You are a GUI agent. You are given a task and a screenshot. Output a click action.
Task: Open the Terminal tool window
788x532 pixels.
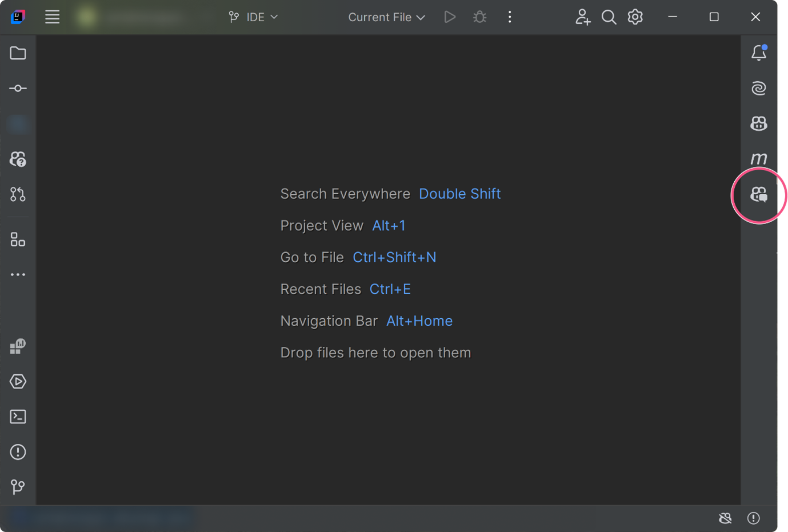click(x=18, y=417)
